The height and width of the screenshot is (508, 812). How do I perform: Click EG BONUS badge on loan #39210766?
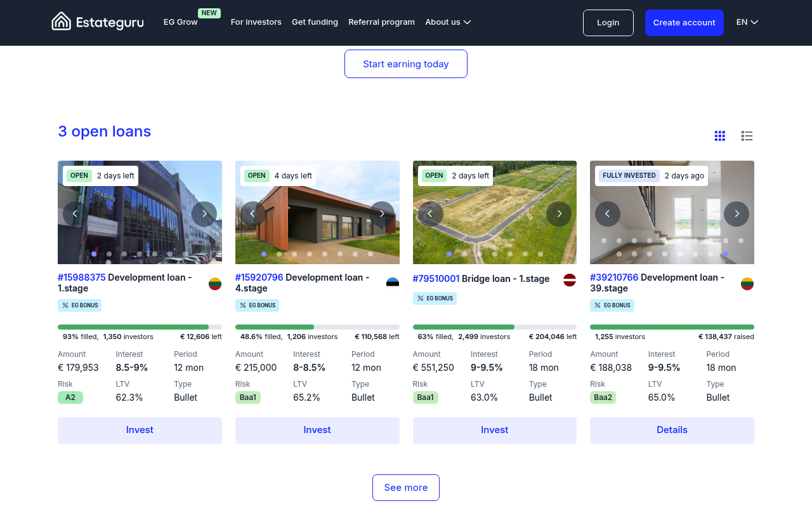point(612,305)
